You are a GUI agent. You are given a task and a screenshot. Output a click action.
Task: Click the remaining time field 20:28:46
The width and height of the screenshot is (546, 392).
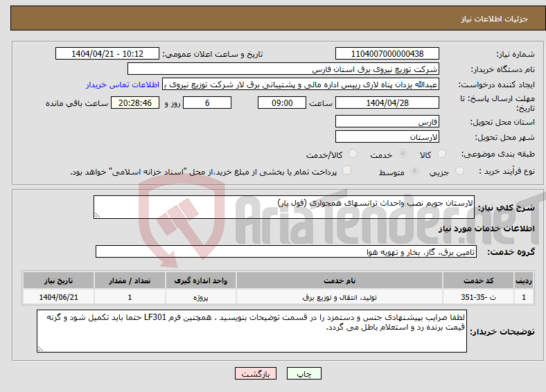coord(135,103)
